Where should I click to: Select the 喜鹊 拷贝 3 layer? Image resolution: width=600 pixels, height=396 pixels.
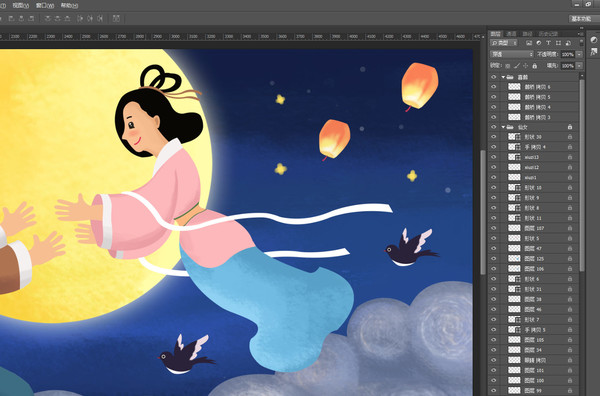click(534, 117)
